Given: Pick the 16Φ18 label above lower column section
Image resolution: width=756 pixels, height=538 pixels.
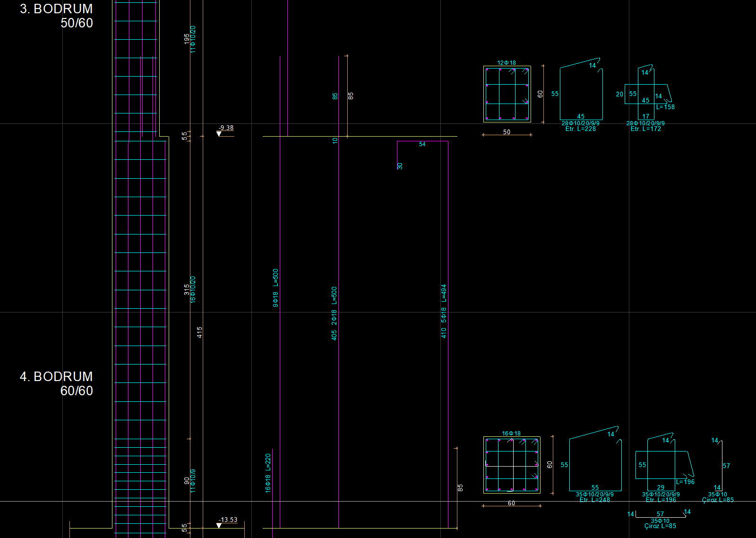Looking at the screenshot, I should click(x=511, y=433).
